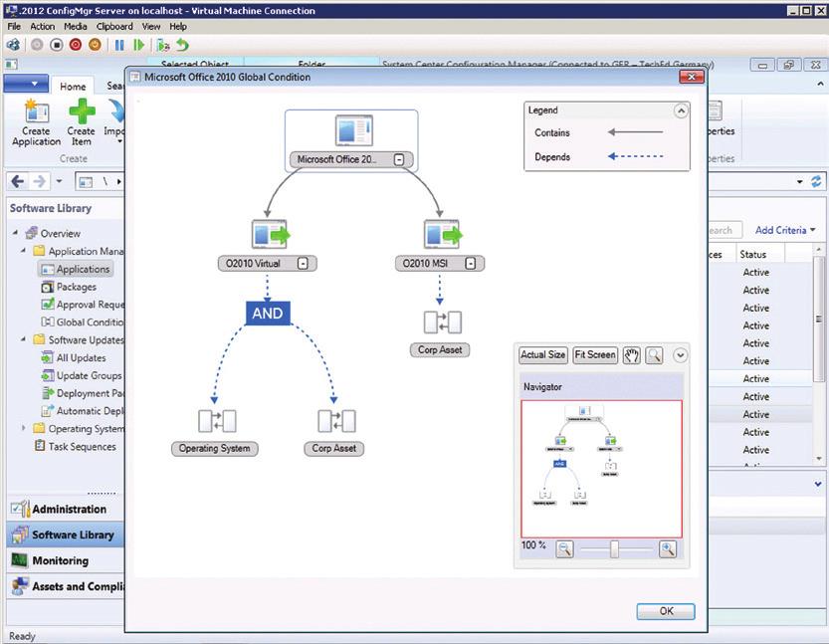This screenshot has height=644, width=829.
Task: Select the hand pan tool
Action: [631, 355]
